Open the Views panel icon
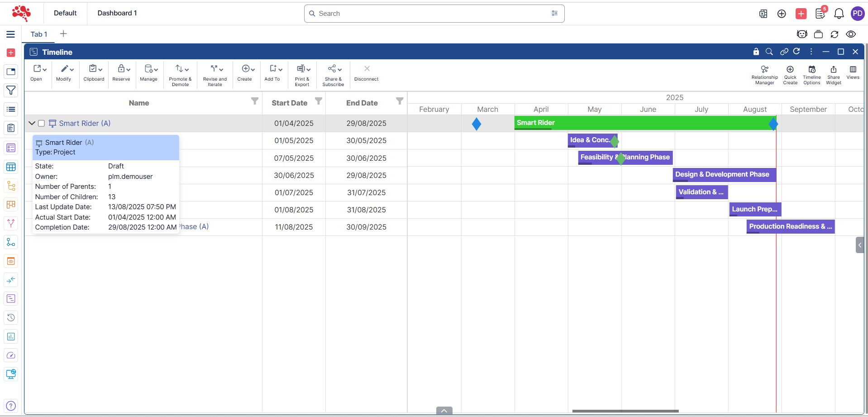Screen dimensions: 868x417 click(x=853, y=72)
